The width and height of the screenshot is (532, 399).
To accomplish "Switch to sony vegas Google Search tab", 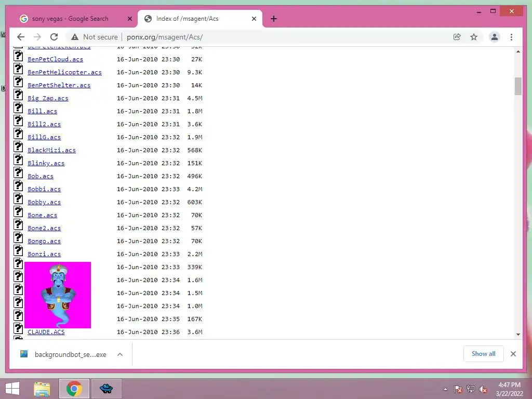I will (70, 19).
